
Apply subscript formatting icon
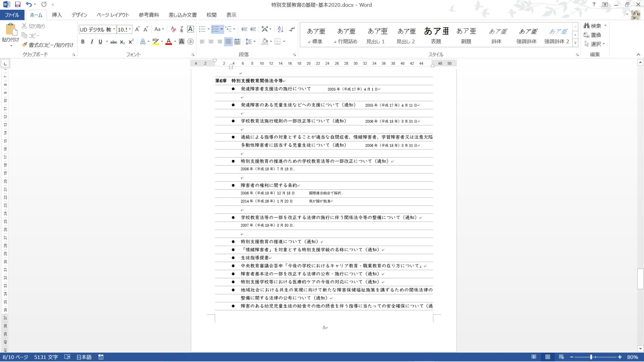tap(122, 42)
